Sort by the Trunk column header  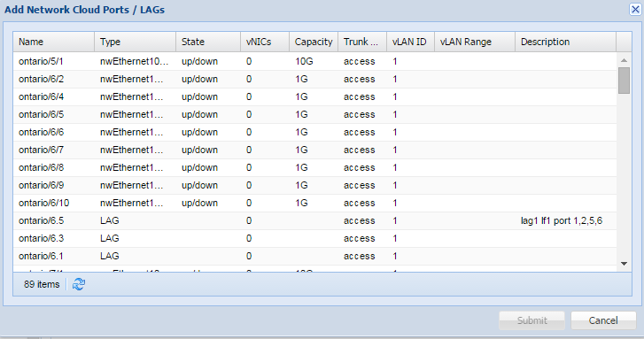coord(362,42)
